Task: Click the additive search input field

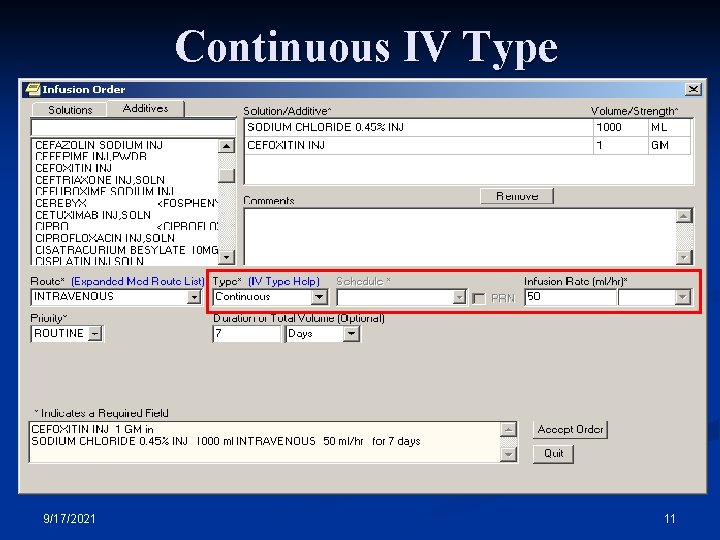Action: coord(133,127)
